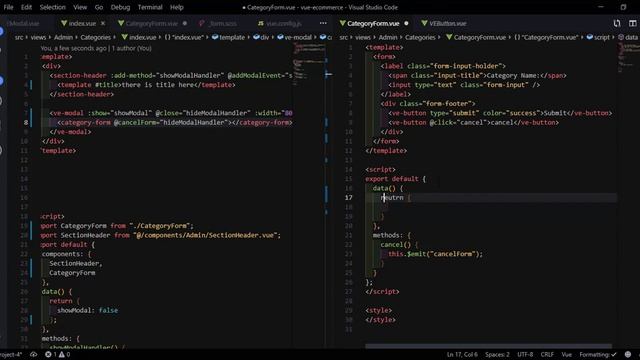The height and width of the screenshot is (360, 640).
Task: Click the 'Category Name:' span line
Action: click(477, 76)
